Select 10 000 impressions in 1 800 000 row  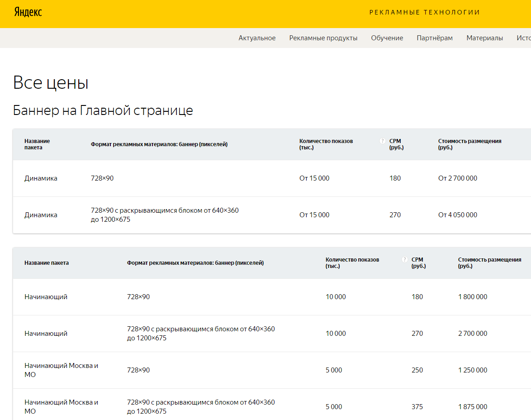(x=336, y=297)
